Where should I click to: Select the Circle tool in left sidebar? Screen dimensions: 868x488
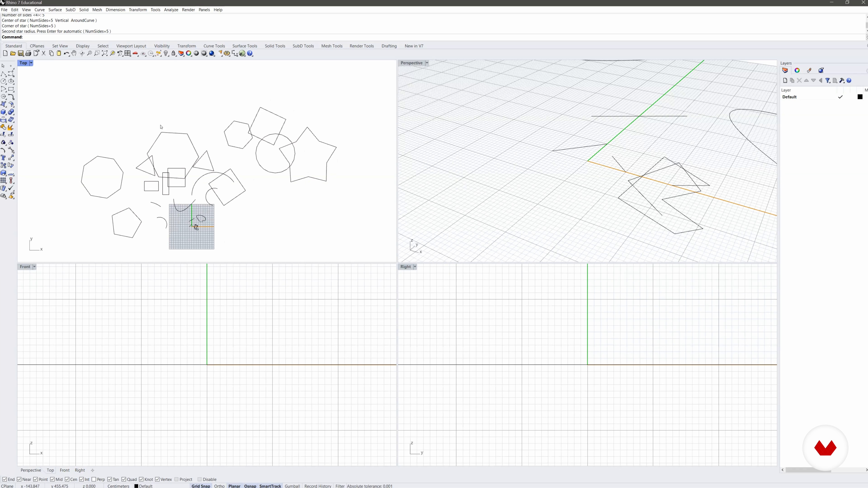(3, 81)
